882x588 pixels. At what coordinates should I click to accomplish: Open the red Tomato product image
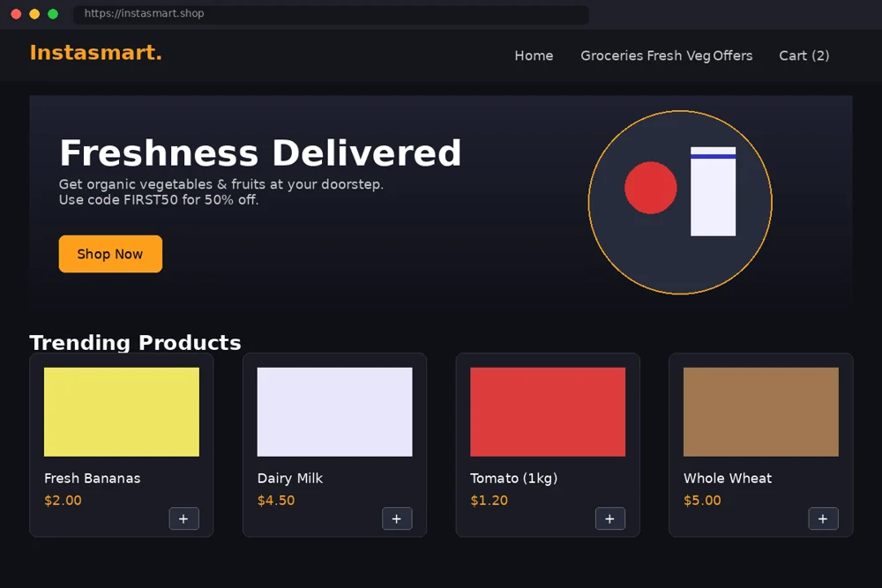pos(548,412)
